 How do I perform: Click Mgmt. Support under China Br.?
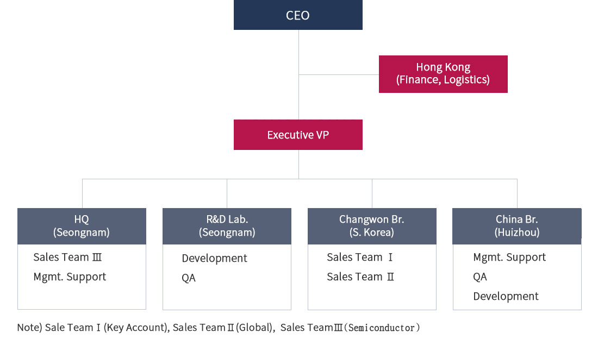tap(509, 257)
